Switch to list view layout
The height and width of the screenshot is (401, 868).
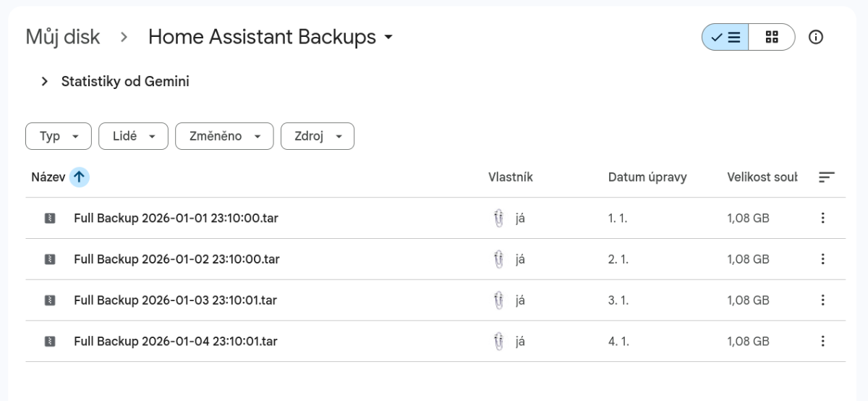pos(726,37)
